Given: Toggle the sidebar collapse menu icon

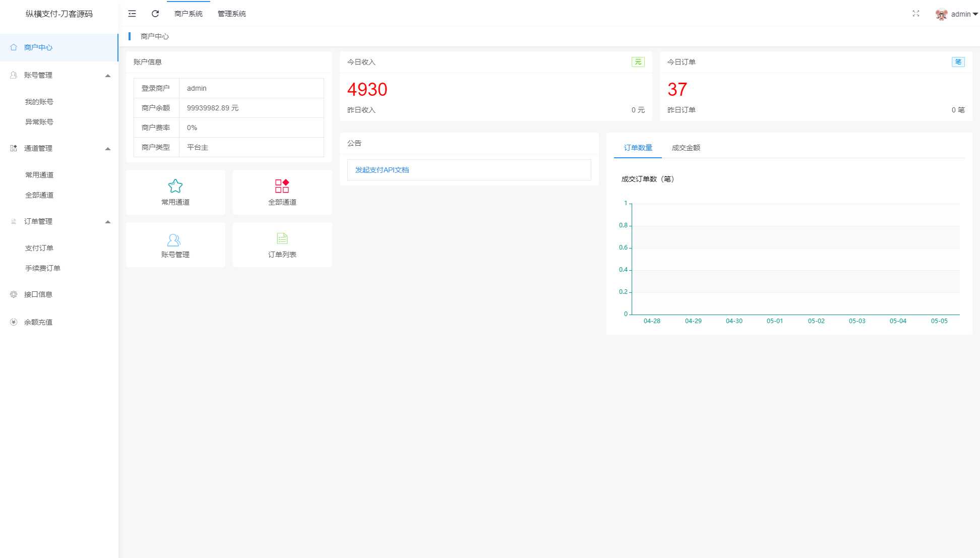Looking at the screenshot, I should tap(132, 14).
